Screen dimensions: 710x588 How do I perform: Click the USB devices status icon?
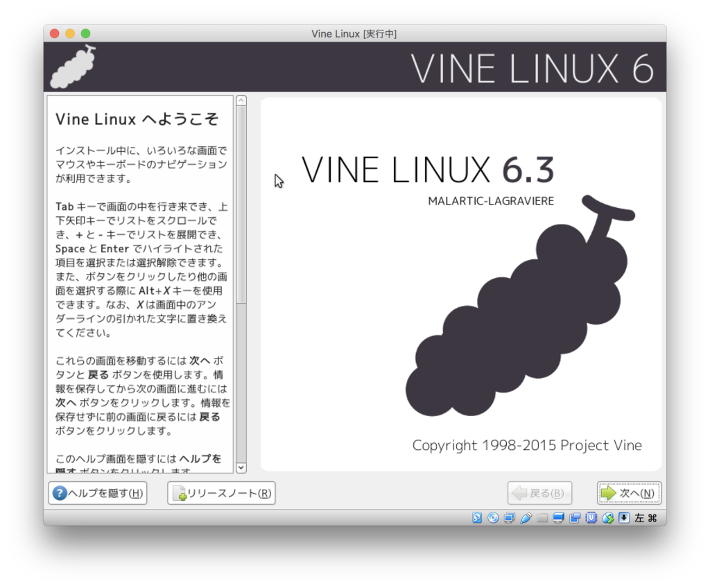point(526,518)
